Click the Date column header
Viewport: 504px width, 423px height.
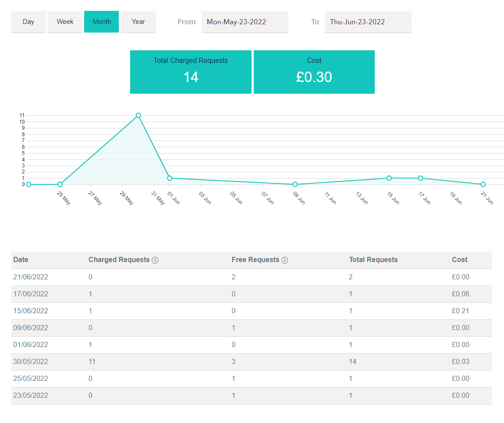(21, 260)
